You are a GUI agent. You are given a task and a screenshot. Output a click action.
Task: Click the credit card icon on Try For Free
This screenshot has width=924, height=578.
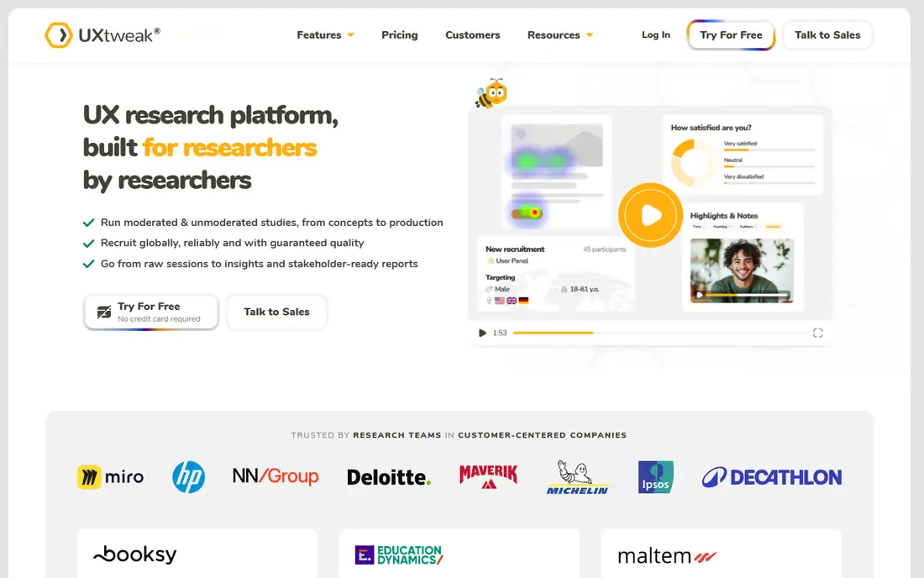(x=104, y=312)
